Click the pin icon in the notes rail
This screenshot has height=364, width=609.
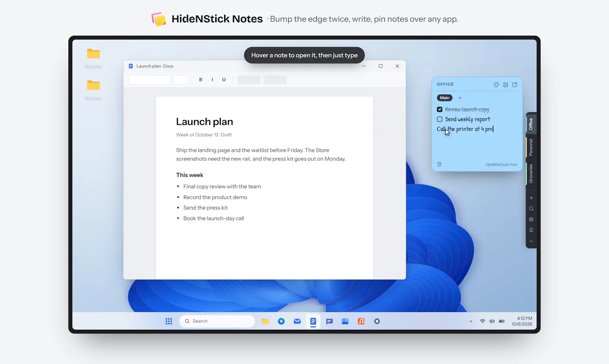(531, 230)
